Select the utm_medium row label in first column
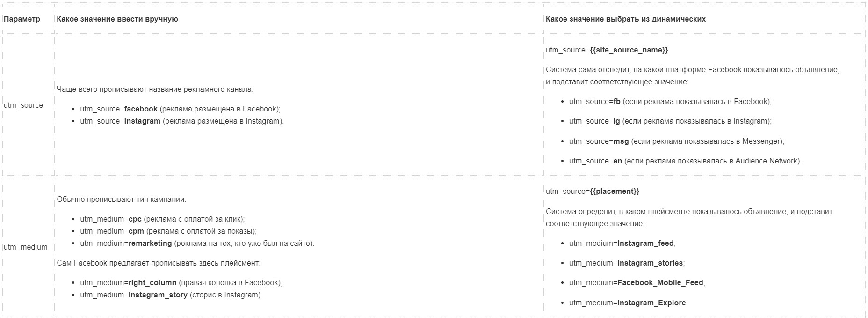This screenshot has width=868, height=318. [x=26, y=247]
